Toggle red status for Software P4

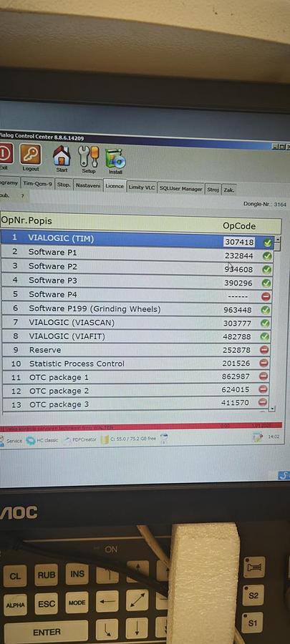point(266,296)
